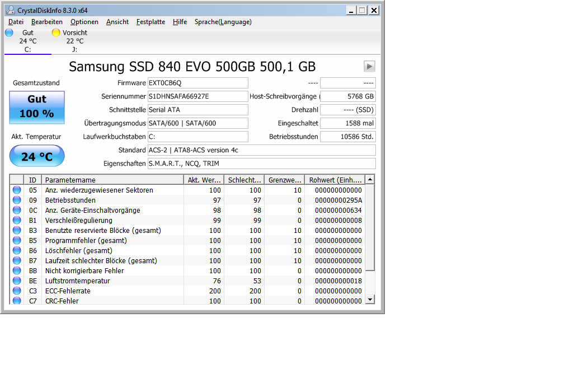
Task: Open the Sprache(Language) menu
Action: tap(223, 22)
